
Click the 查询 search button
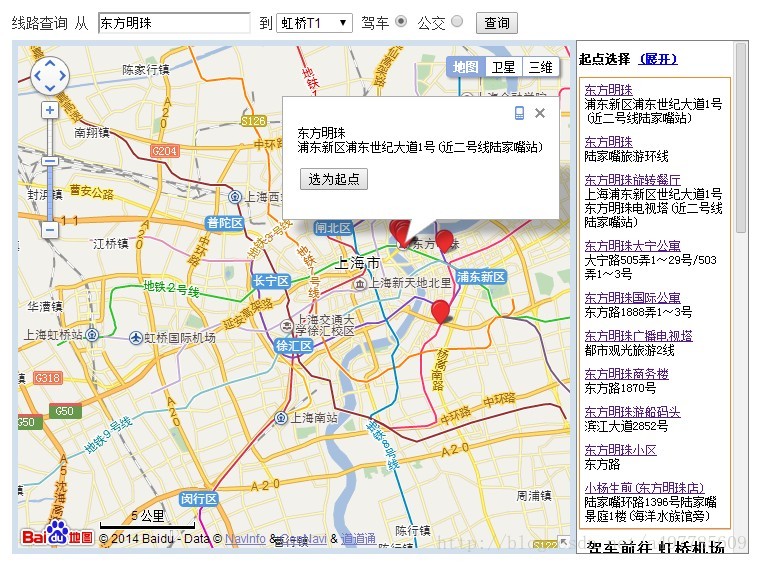[x=496, y=23]
